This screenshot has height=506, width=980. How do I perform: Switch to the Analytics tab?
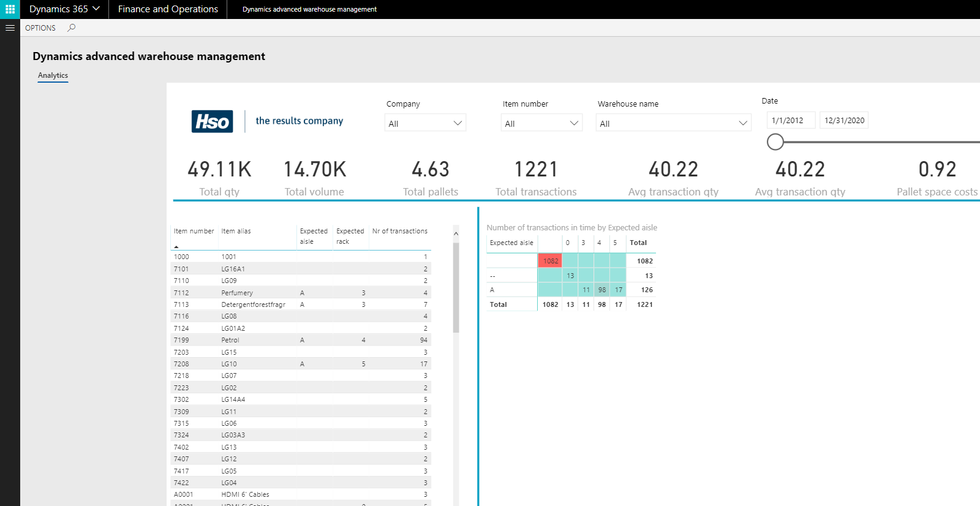(53, 75)
